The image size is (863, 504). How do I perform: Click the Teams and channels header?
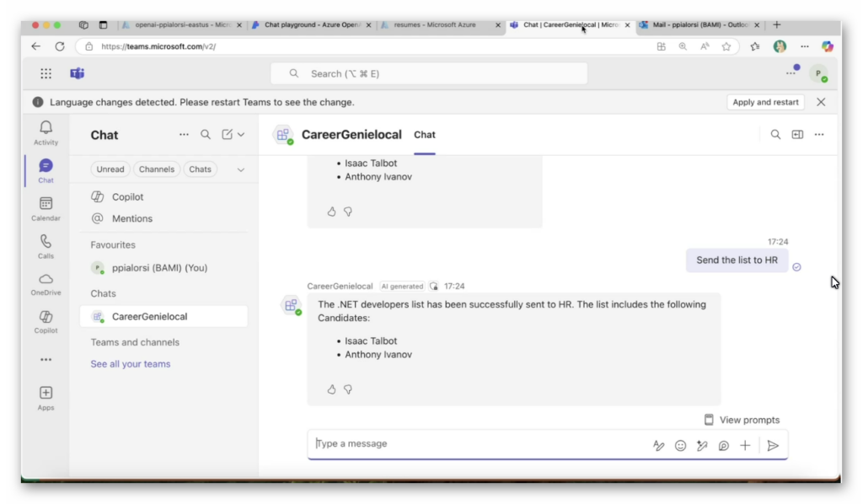coord(135,342)
